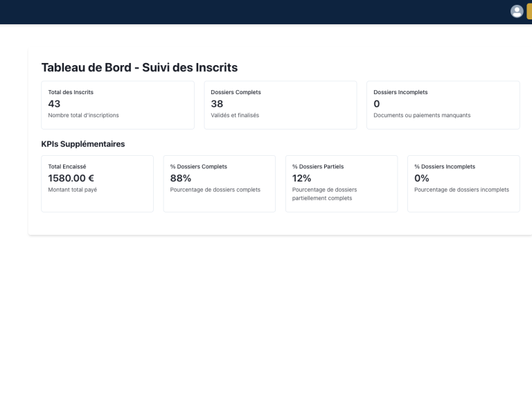Click the yellow button beside the avatar
This screenshot has height=399, width=532.
[529, 12]
